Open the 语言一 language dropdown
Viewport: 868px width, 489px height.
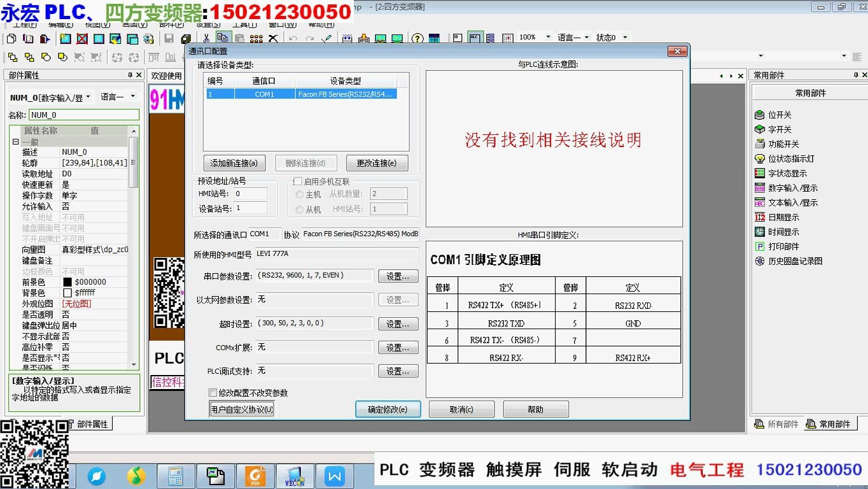586,37
